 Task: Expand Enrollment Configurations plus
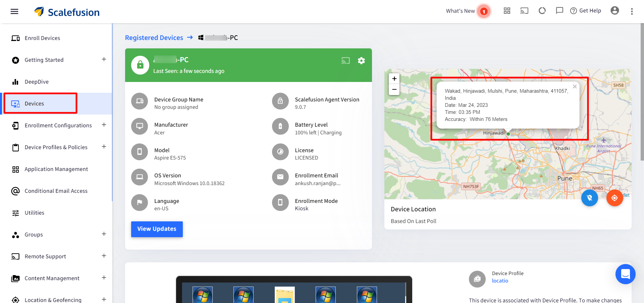coord(104,125)
